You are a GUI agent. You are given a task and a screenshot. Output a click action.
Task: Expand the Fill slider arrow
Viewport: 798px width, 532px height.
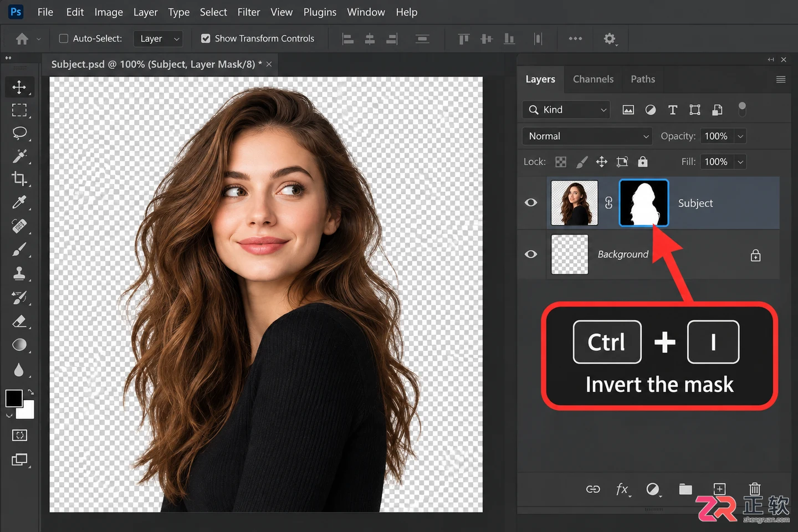click(740, 162)
